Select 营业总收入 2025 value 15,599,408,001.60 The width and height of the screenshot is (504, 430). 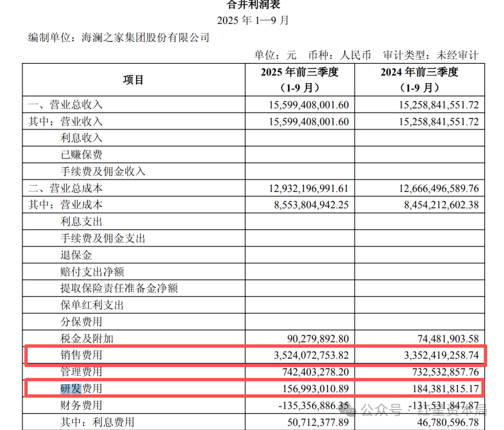pos(308,105)
